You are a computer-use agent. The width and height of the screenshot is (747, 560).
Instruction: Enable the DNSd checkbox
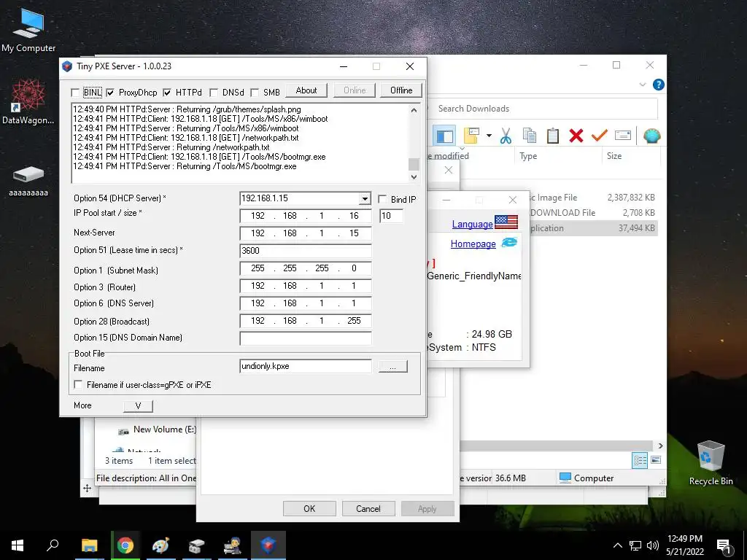[214, 93]
